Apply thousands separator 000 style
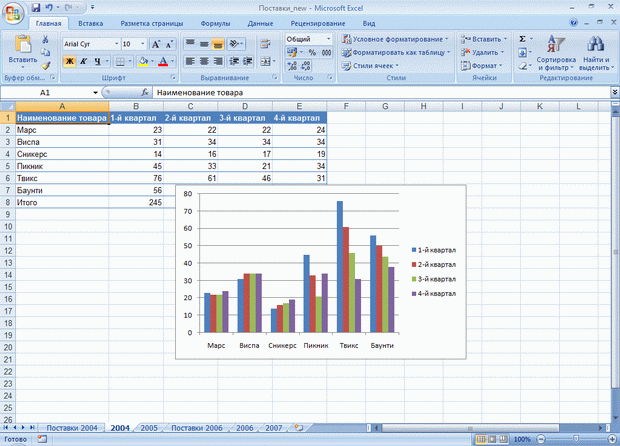 (326, 53)
